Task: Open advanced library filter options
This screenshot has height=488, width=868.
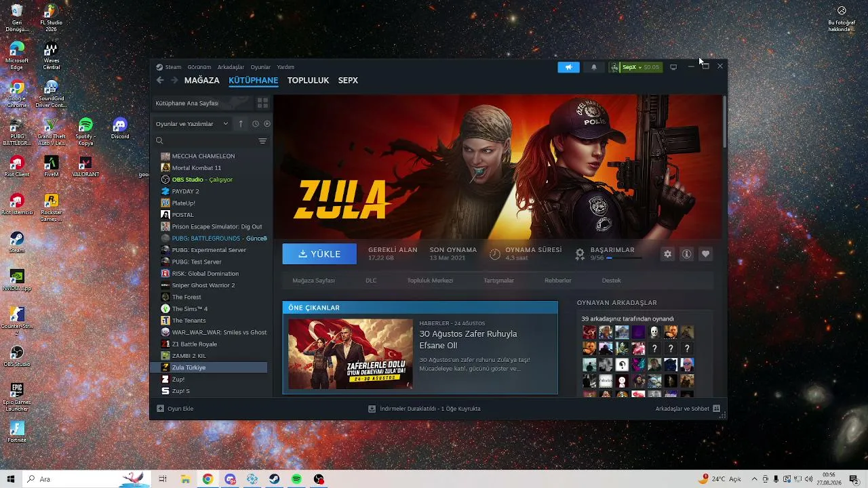Action: (x=262, y=141)
